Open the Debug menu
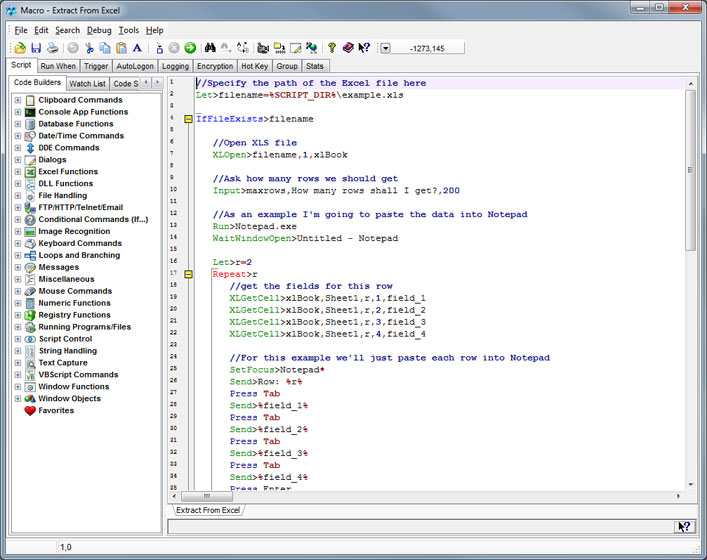This screenshot has width=707, height=560. pyautogui.click(x=99, y=30)
